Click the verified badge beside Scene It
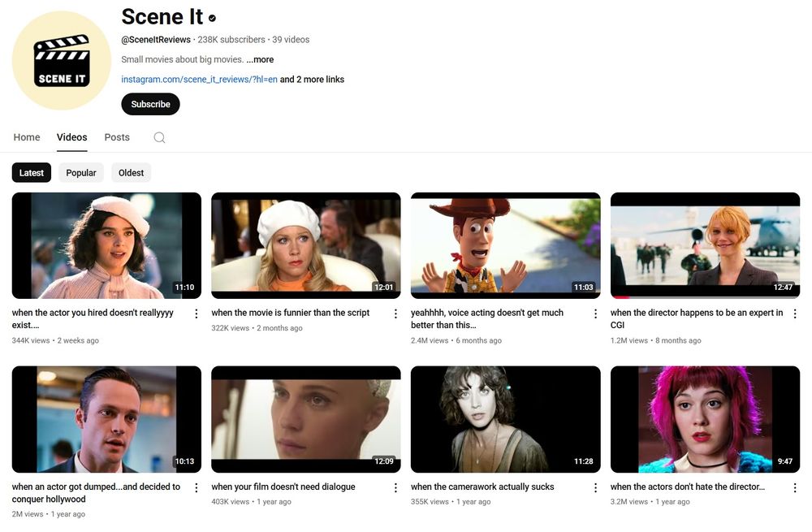The width and height of the screenshot is (812, 532). [x=212, y=18]
